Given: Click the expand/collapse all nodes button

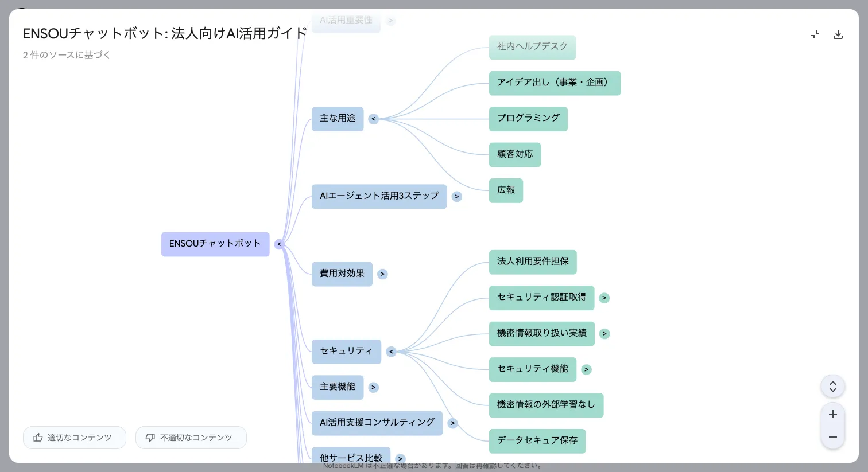Looking at the screenshot, I should 833,387.
